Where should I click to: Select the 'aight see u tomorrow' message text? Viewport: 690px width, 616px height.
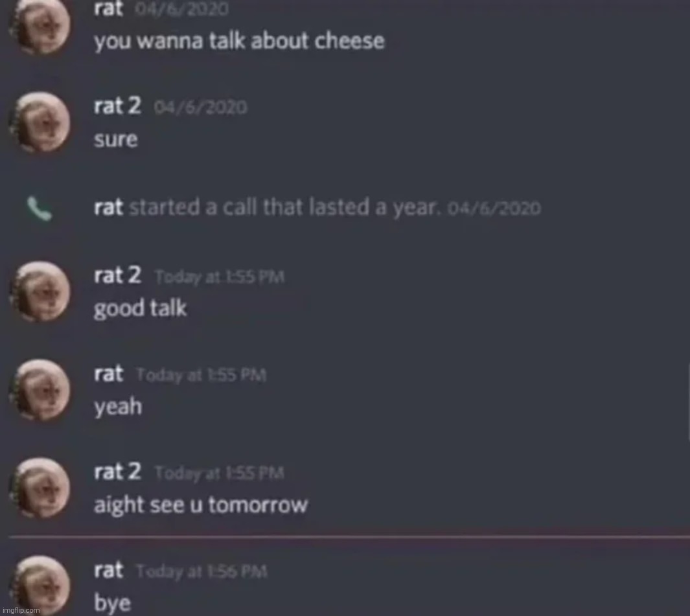pyautogui.click(x=201, y=505)
